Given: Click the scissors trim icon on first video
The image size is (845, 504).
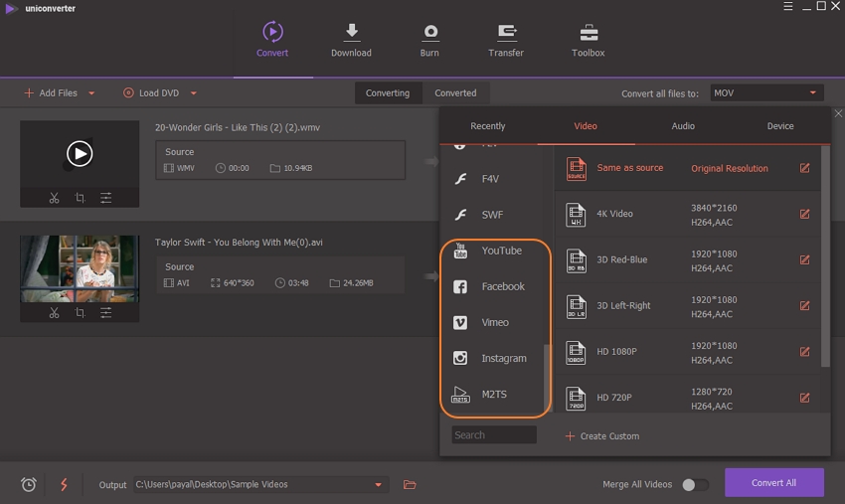Looking at the screenshot, I should 54,198.
